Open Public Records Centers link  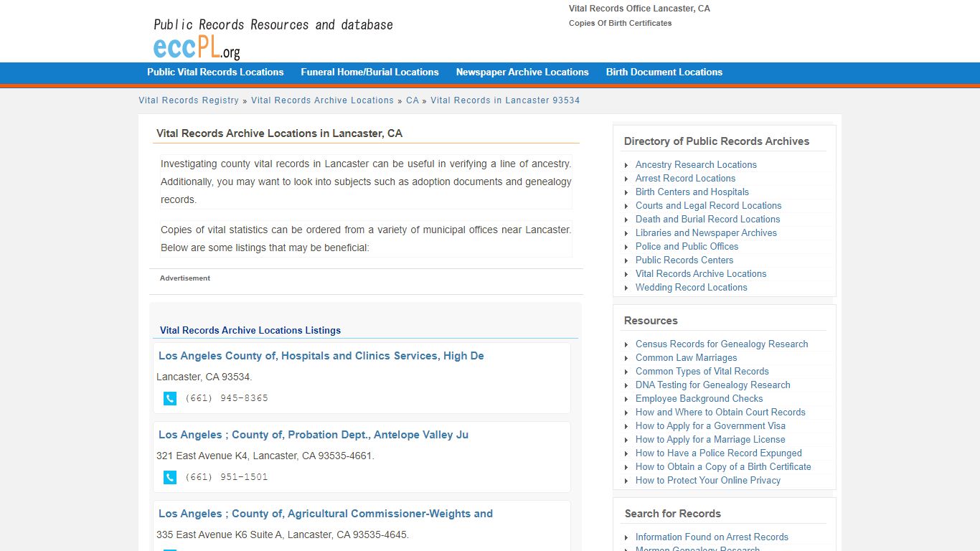click(x=684, y=260)
